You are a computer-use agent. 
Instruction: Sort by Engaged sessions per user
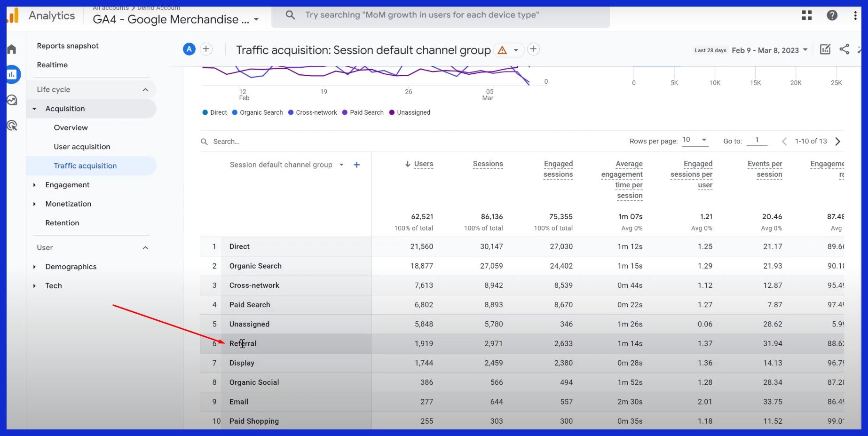point(691,174)
